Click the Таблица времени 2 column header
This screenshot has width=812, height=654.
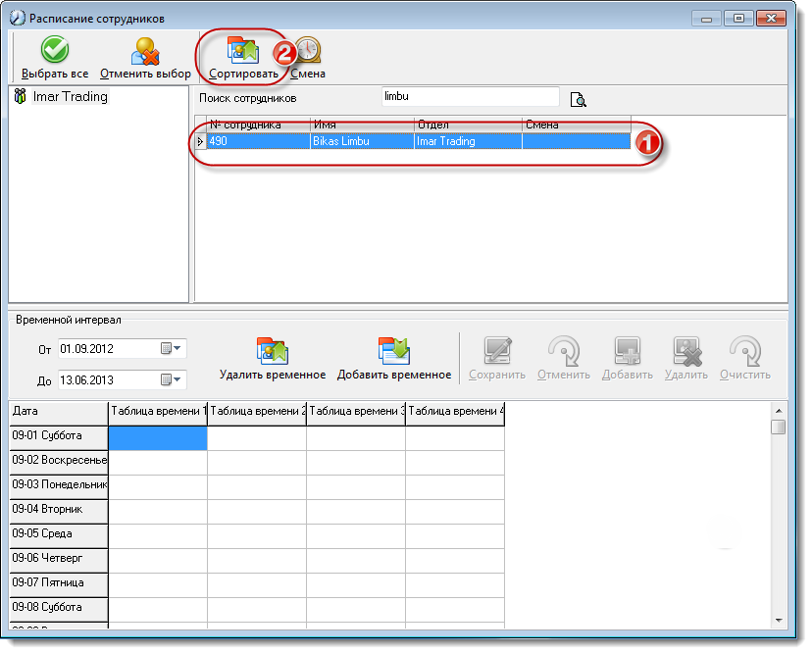click(x=257, y=414)
